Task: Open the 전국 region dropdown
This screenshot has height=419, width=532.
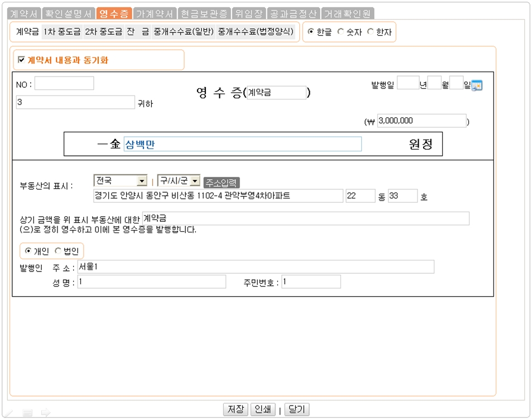Action: pos(119,182)
